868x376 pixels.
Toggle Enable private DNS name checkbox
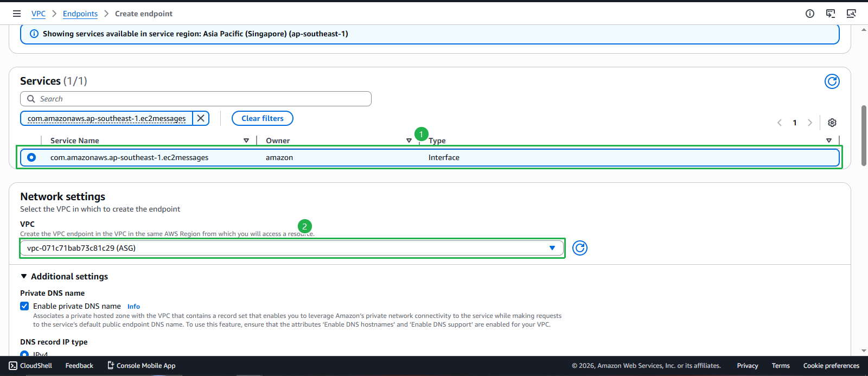pos(24,306)
